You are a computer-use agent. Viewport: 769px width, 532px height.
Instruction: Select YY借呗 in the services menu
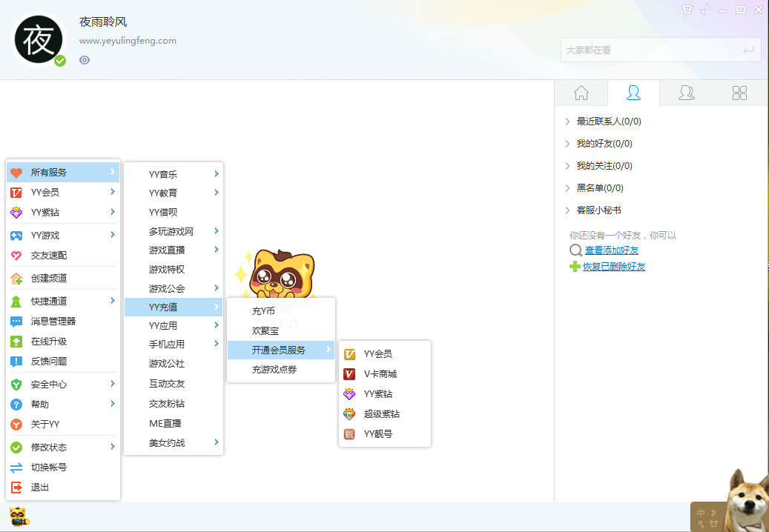click(174, 212)
